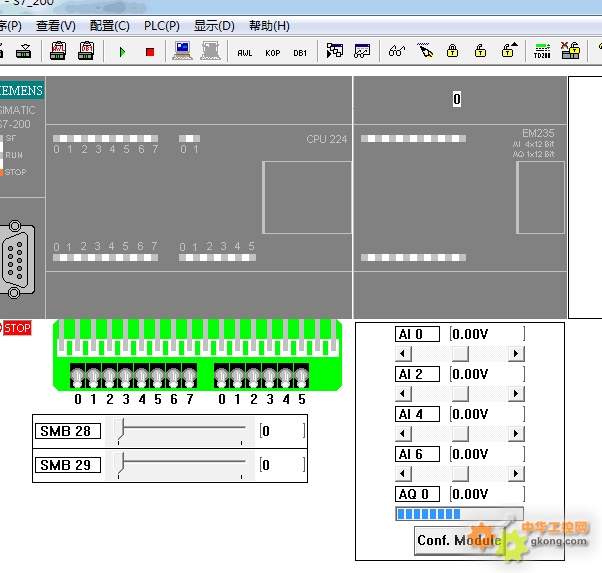The width and height of the screenshot is (602, 573).
Task: Start simulation with the green Run arrow
Action: pos(122,52)
